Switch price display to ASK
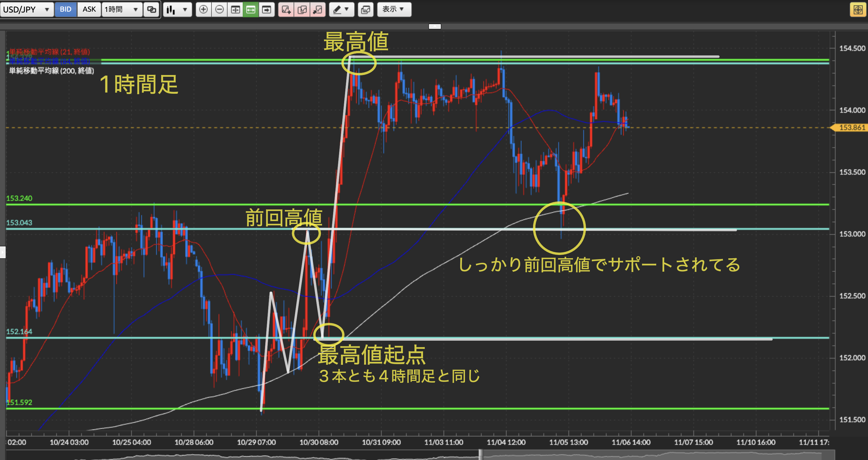Screen dimensions: 868x460 point(89,10)
